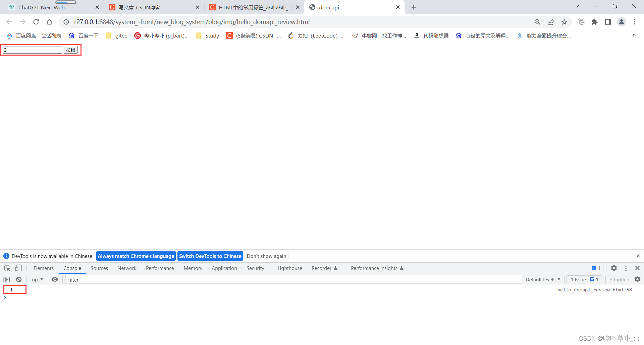Switch to the Sources tab
The width and height of the screenshot is (644, 345).
pyautogui.click(x=99, y=268)
